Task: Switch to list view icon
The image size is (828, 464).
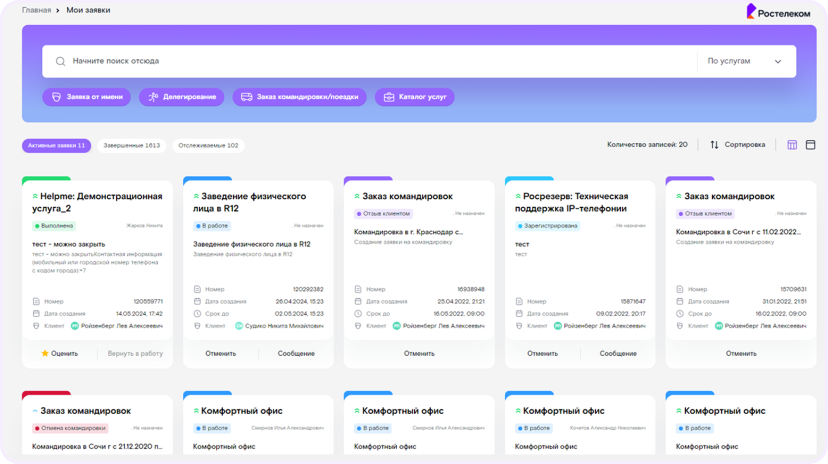Action: click(x=811, y=145)
